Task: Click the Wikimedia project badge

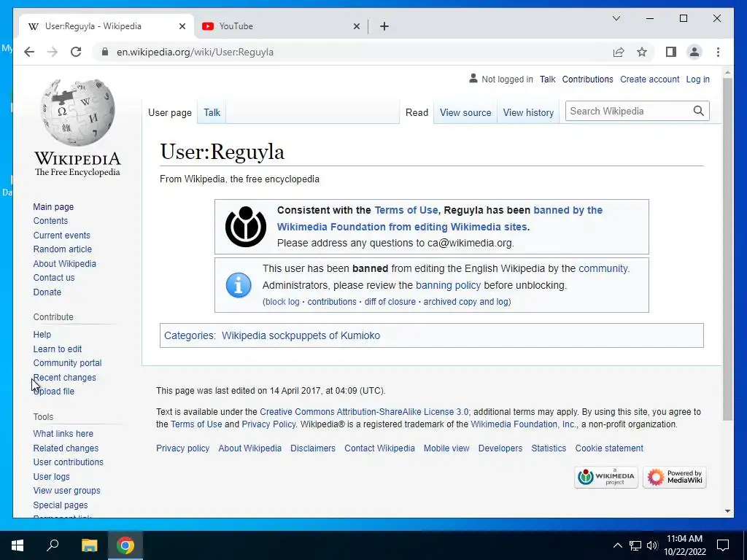Action: [x=606, y=477]
